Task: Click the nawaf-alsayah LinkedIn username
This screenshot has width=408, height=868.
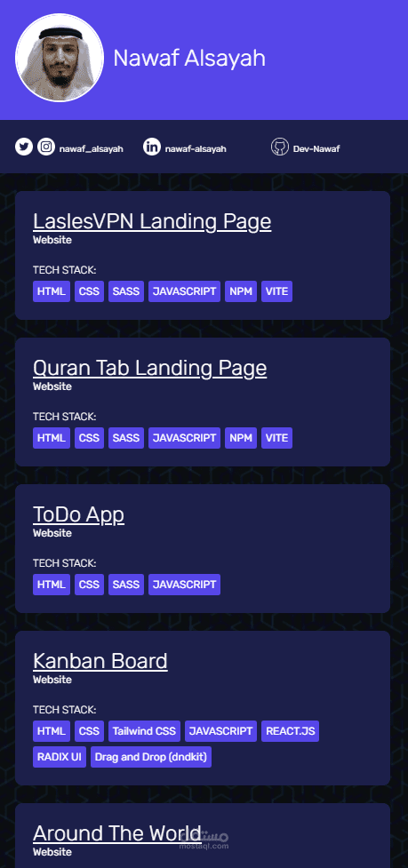Action: [x=196, y=149]
